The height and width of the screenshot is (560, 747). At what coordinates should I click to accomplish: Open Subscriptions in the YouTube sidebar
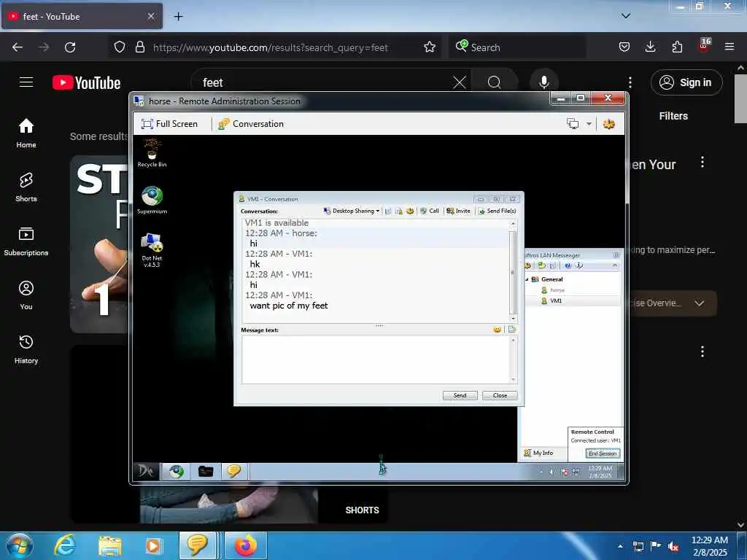tap(26, 241)
